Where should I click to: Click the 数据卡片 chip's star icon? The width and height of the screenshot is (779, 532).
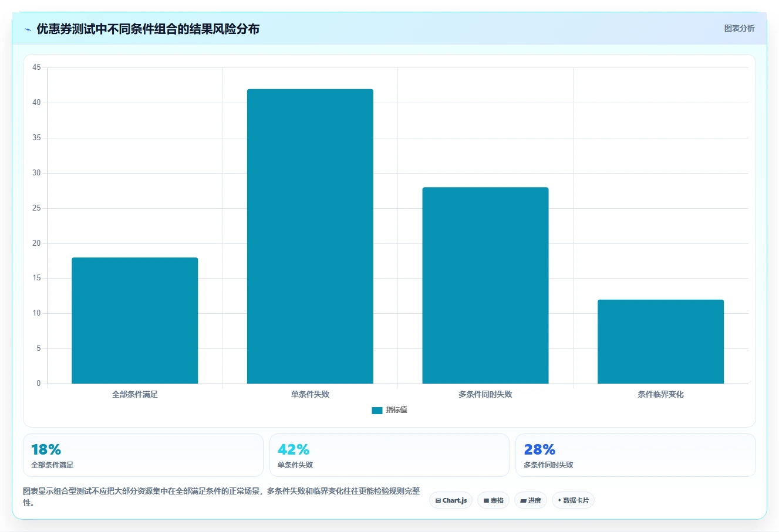pyautogui.click(x=559, y=500)
